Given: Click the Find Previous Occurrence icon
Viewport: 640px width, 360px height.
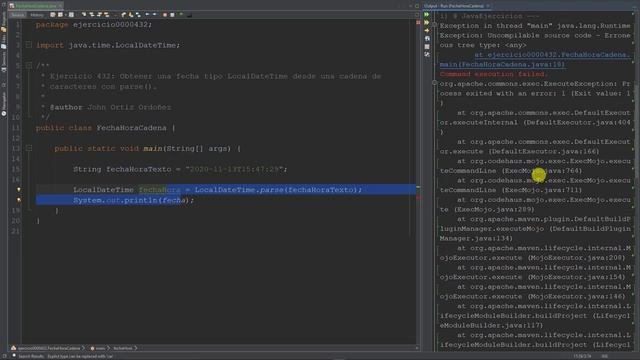Looking at the screenshot, I should [x=92, y=15].
